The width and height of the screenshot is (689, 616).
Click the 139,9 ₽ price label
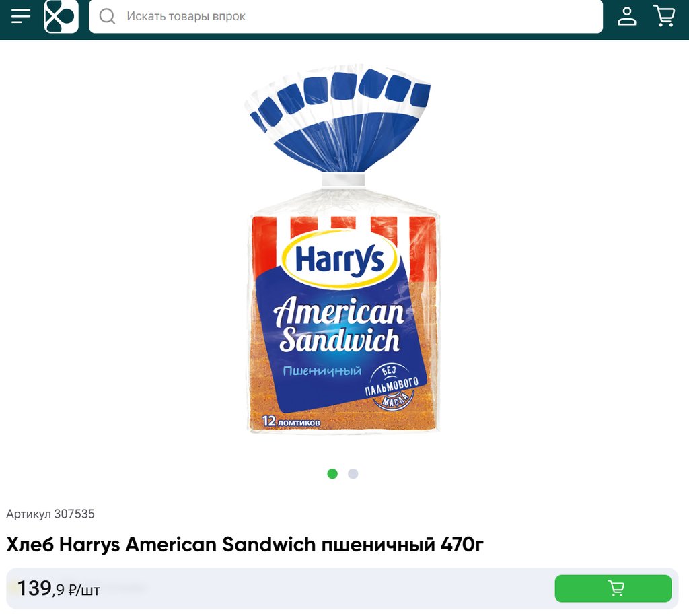[x=58, y=588]
